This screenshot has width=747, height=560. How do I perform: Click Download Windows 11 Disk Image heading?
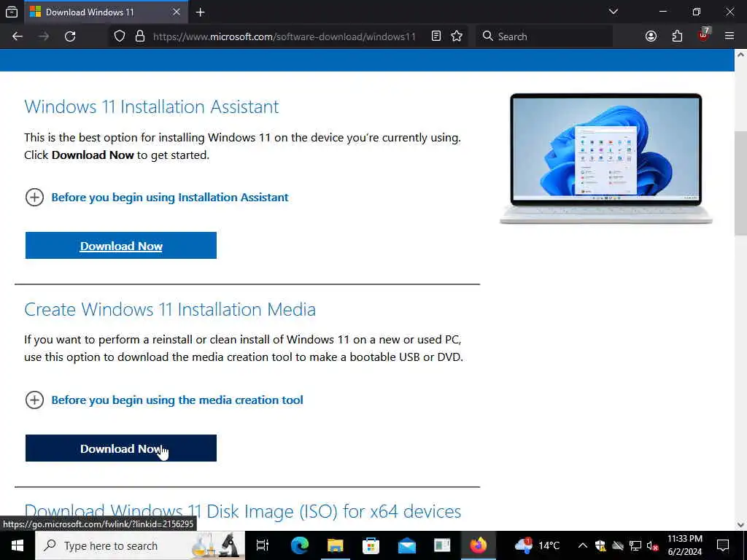tap(242, 511)
